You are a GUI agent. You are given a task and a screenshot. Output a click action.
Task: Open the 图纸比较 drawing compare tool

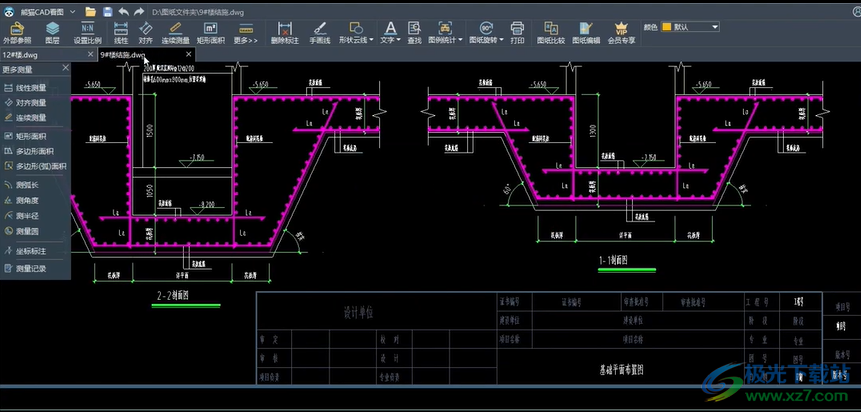(551, 32)
